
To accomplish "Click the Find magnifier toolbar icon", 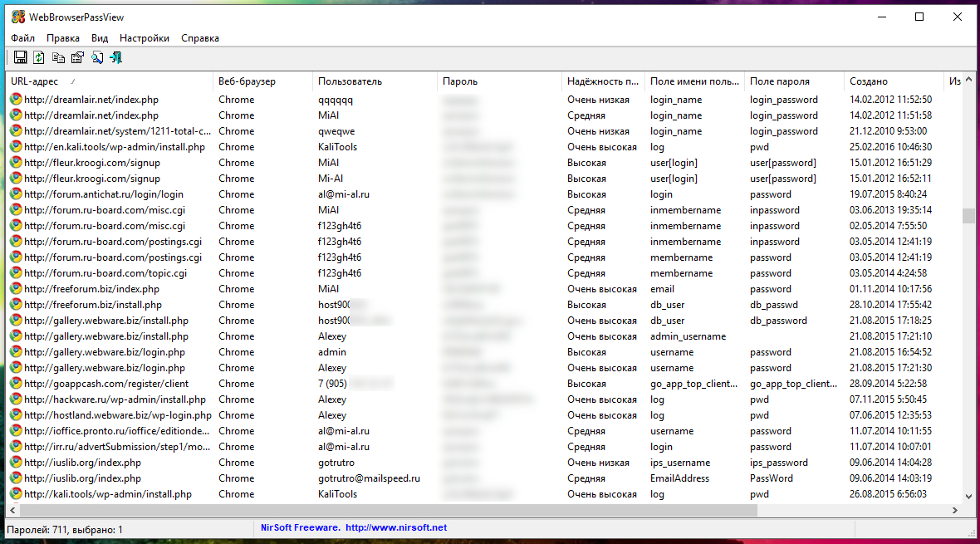I will (97, 57).
